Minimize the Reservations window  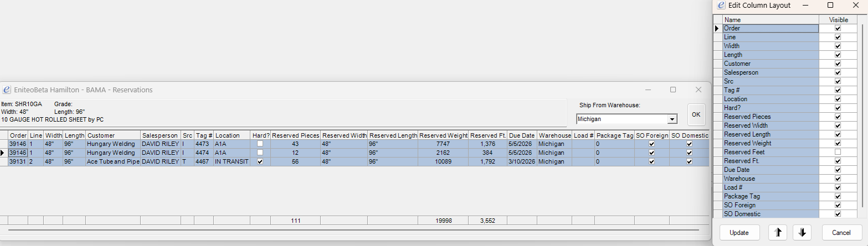click(649, 90)
